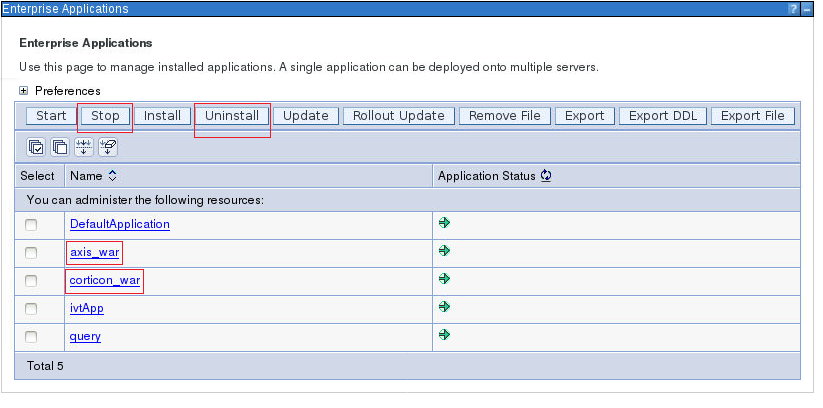
Task: Click the Export File button
Action: (x=753, y=116)
